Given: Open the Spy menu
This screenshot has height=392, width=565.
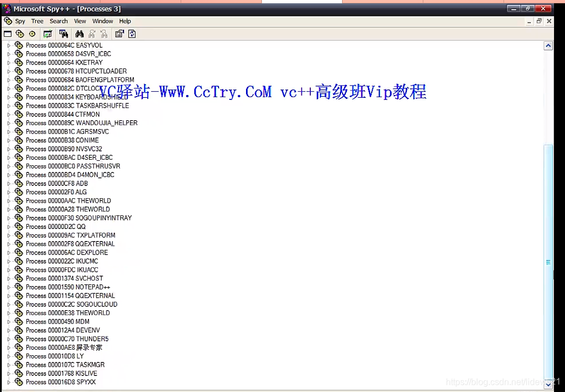Looking at the screenshot, I should pos(20,21).
